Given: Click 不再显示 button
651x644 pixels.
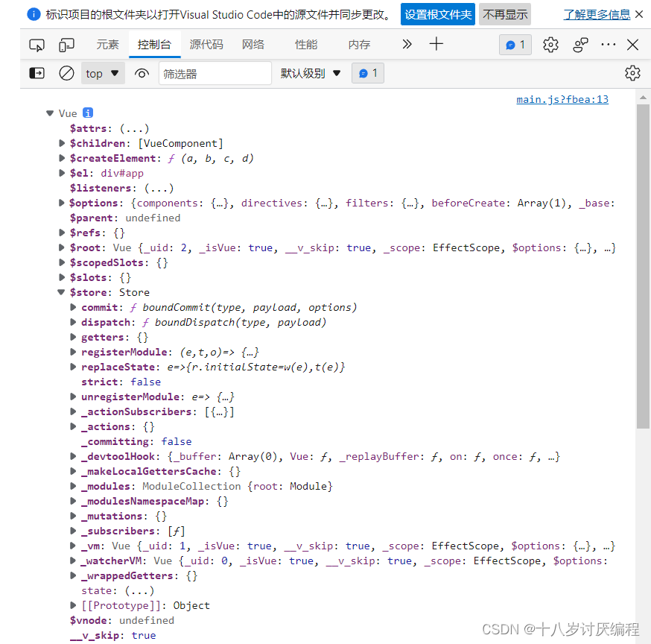Looking at the screenshot, I should [x=505, y=14].
